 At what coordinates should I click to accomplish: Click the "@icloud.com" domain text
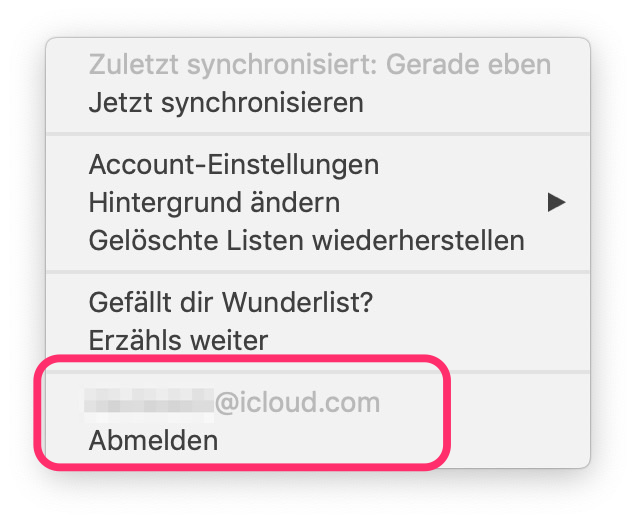pos(298,403)
